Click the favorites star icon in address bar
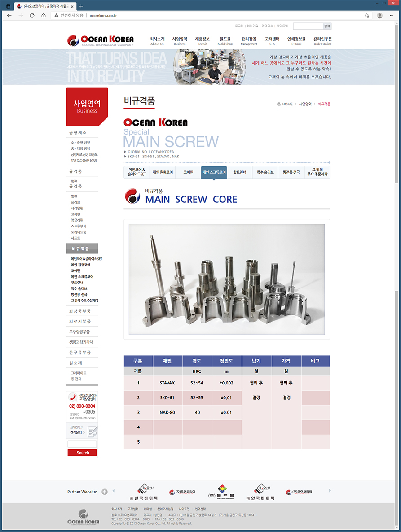 (x=367, y=15)
